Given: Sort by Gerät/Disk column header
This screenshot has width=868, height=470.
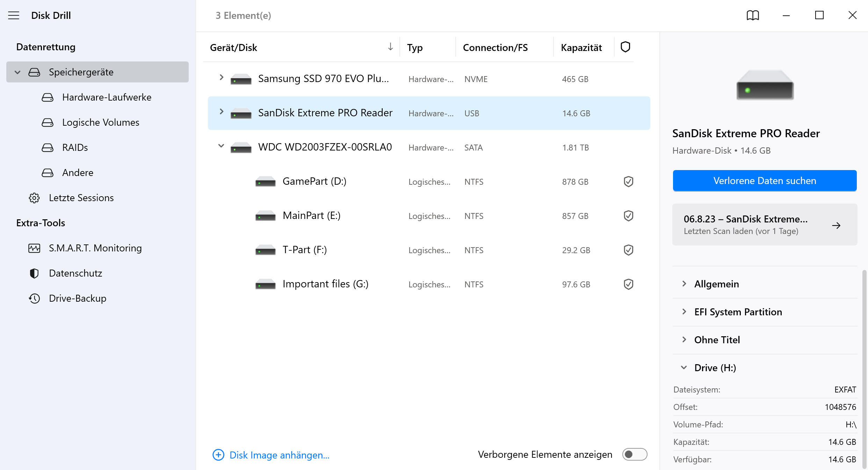Looking at the screenshot, I should [x=233, y=47].
